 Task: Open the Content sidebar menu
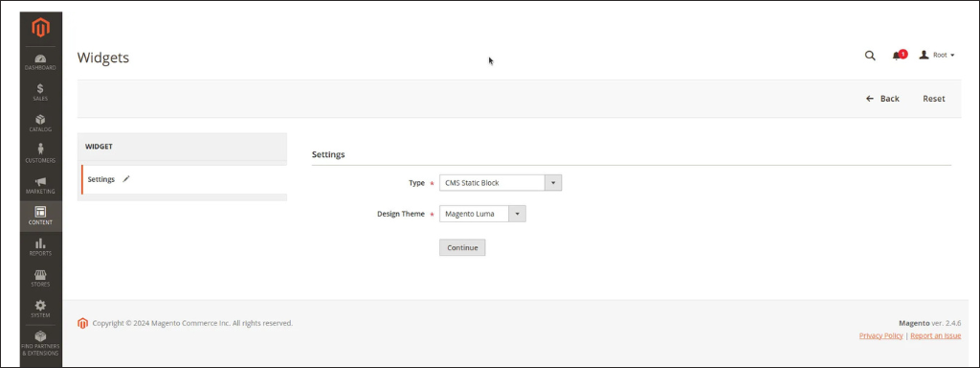click(40, 216)
